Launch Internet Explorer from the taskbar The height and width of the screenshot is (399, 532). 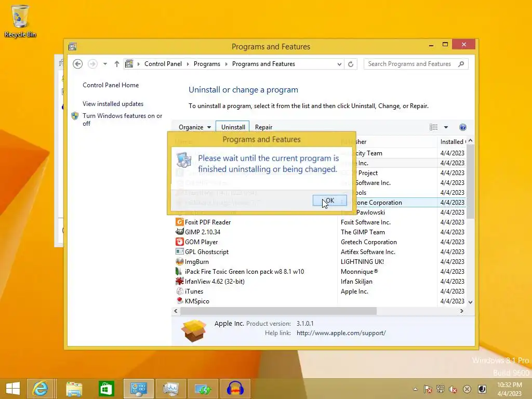(40, 389)
